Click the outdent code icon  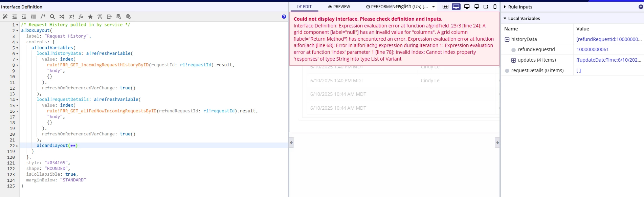tap(15, 17)
